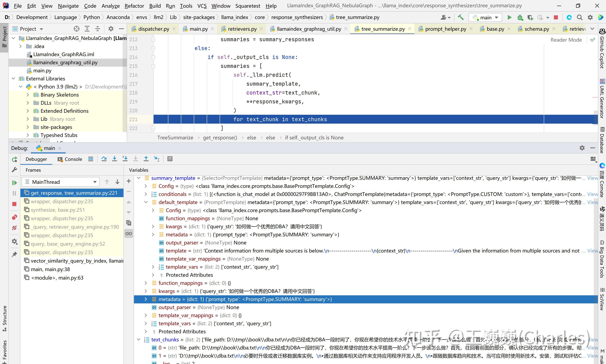Toggle Reader Mode in editor
606x364 pixels.
click(x=566, y=40)
